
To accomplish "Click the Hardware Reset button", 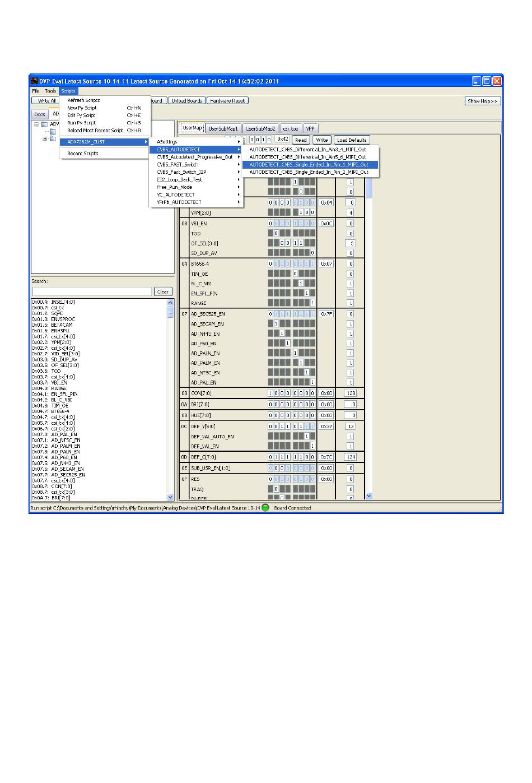I will [x=227, y=101].
